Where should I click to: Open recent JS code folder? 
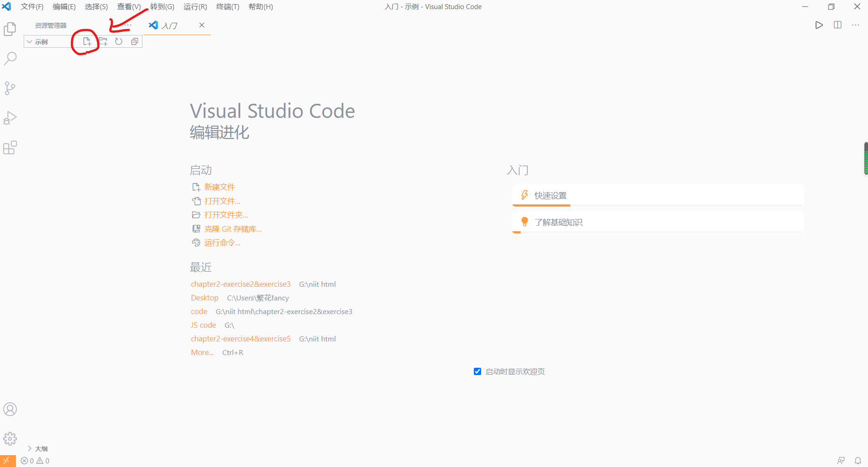[x=203, y=325]
